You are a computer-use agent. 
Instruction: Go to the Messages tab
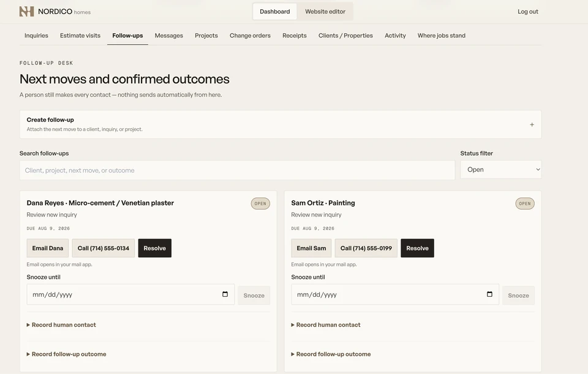point(169,36)
